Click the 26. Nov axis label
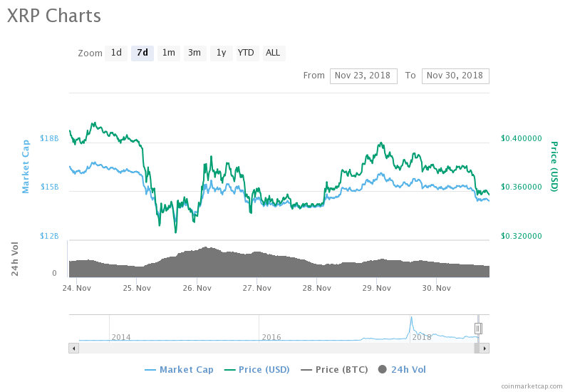Screen dimensions: 570x392 point(197,288)
